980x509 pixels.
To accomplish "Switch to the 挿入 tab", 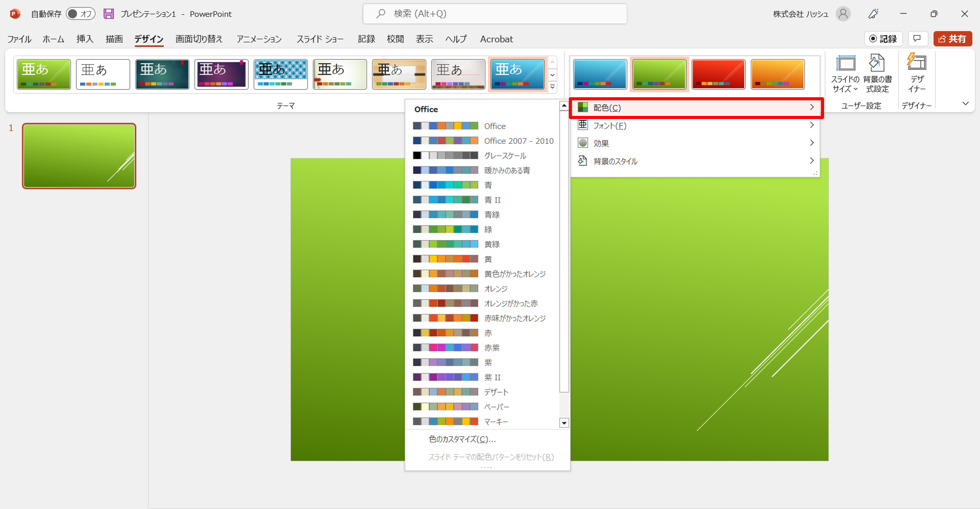I will point(85,39).
